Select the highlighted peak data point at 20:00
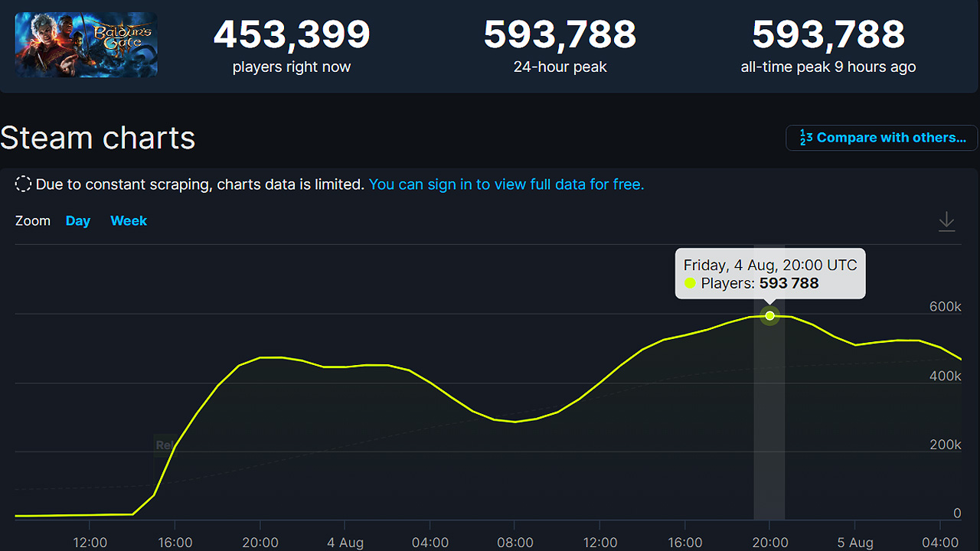980x551 pixels. 769,315
